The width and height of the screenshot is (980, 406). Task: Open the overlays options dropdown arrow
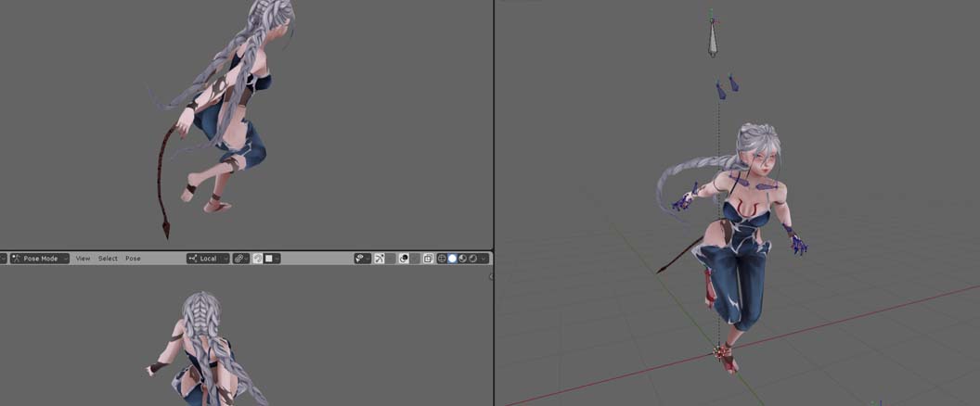click(x=415, y=259)
